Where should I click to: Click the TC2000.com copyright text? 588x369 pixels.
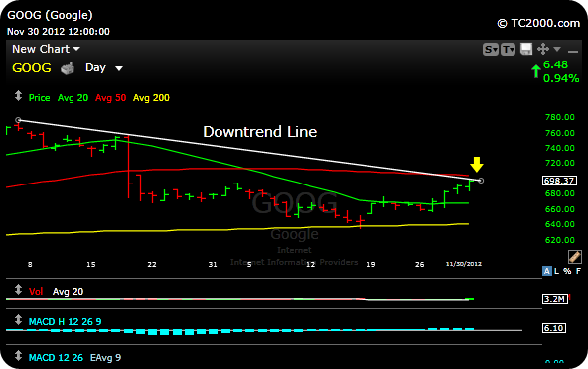pyautogui.click(x=538, y=23)
